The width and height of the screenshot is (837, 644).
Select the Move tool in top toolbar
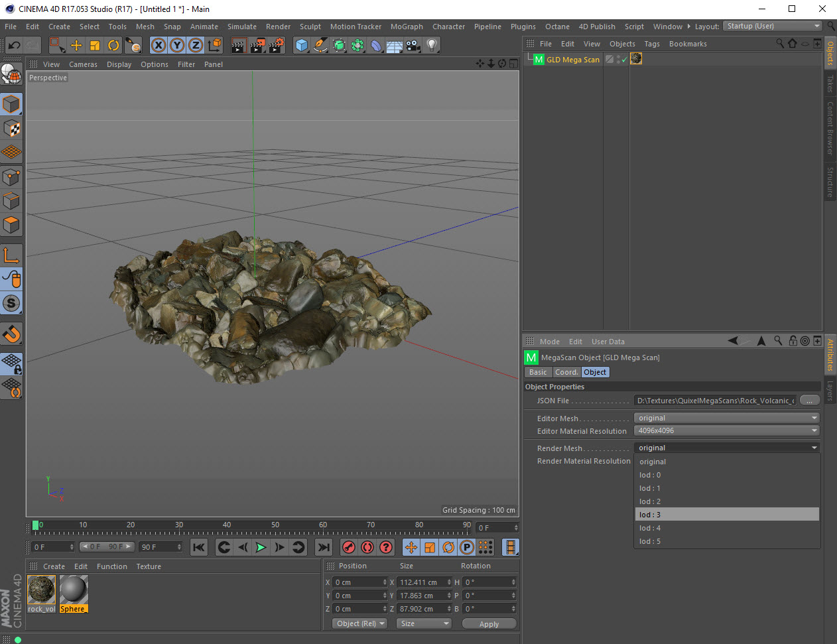[76, 45]
